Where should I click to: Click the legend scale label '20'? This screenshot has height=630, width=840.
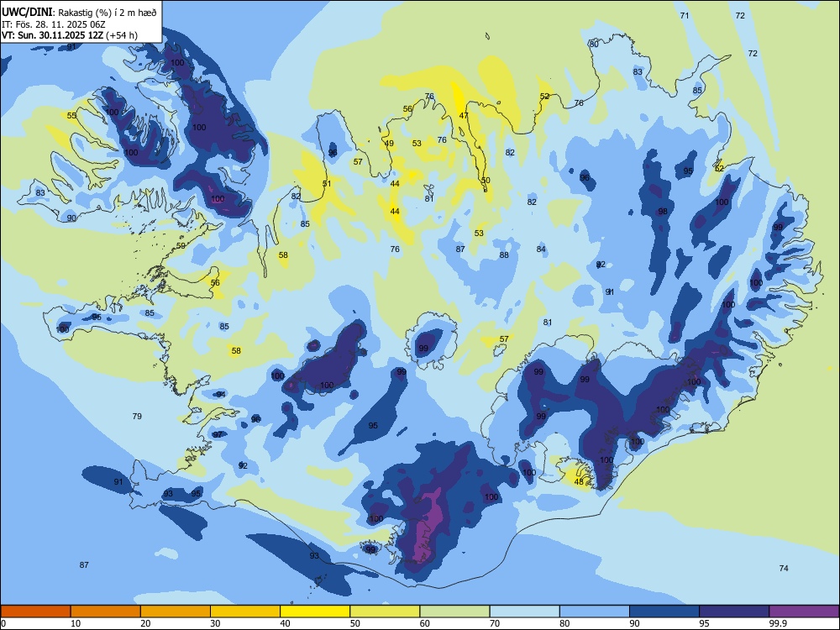(x=145, y=623)
